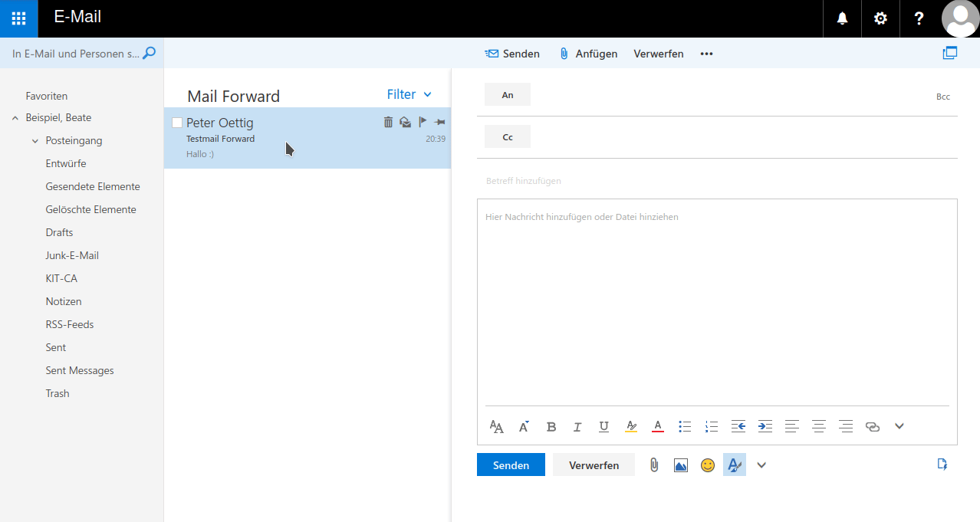Screen dimensions: 980x522
Task: Toggle underline formatting
Action: (603, 427)
